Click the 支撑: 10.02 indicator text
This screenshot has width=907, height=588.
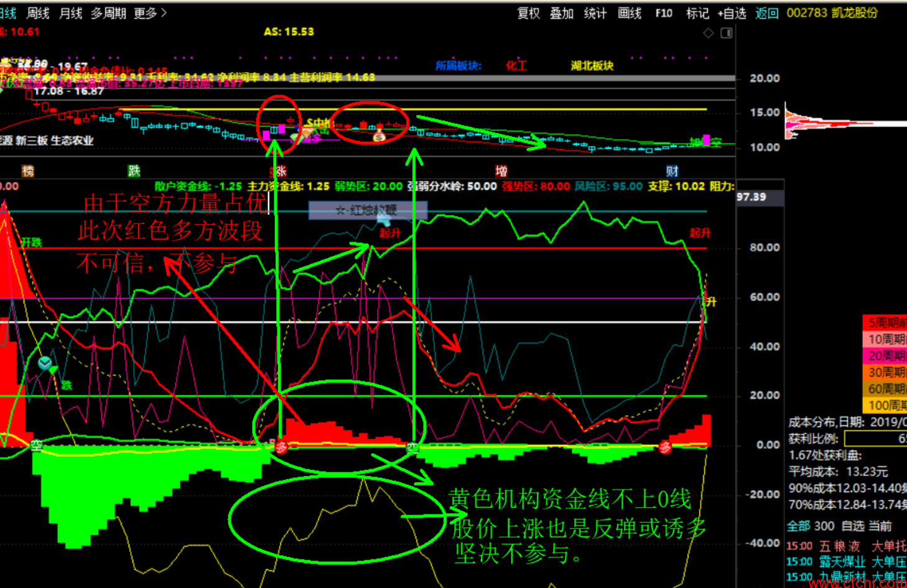coord(676,186)
